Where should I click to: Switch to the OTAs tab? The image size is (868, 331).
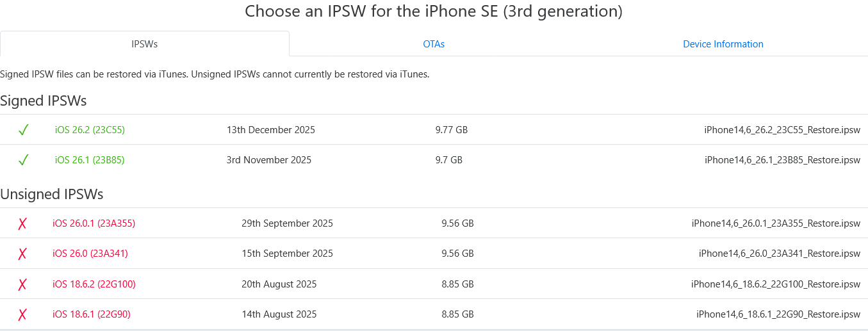[x=434, y=44]
